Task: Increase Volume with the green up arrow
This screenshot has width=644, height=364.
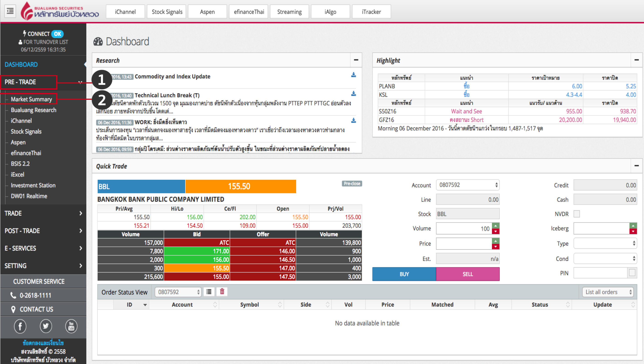Action: [x=495, y=226]
